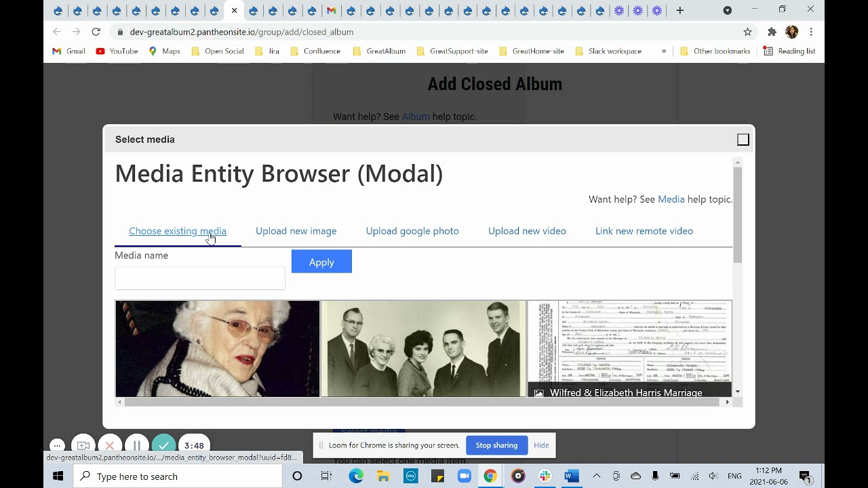Image resolution: width=868 pixels, height=488 pixels.
Task: Pause the Loom recording
Action: (x=136, y=445)
